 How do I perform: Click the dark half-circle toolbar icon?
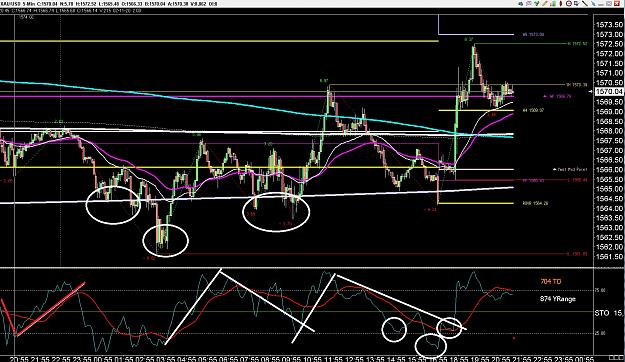(x=561, y=4)
